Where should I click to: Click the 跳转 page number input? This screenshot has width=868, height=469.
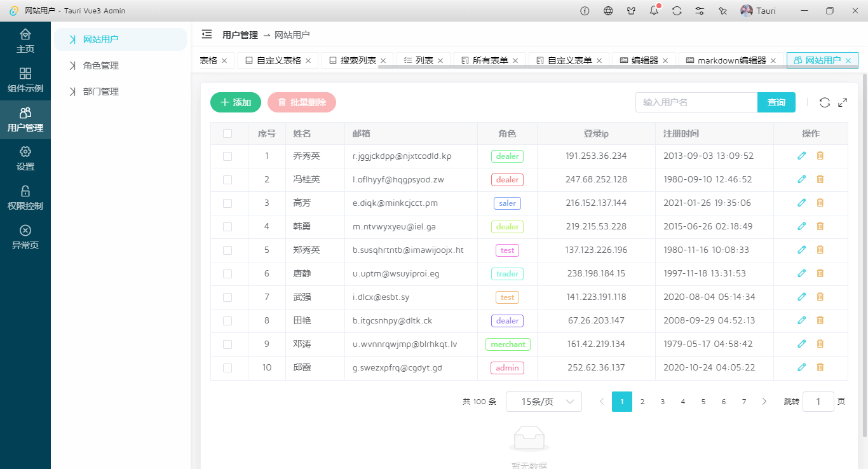point(818,402)
